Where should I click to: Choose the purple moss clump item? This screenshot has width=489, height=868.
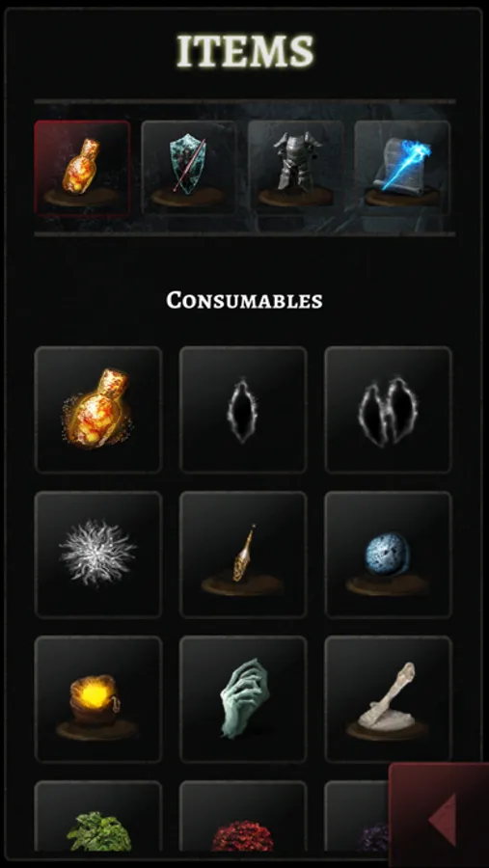pyautogui.click(x=357, y=817)
